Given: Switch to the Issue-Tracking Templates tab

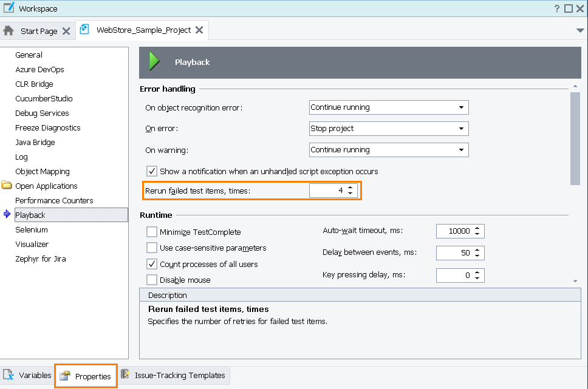Looking at the screenshot, I should click(x=174, y=375).
